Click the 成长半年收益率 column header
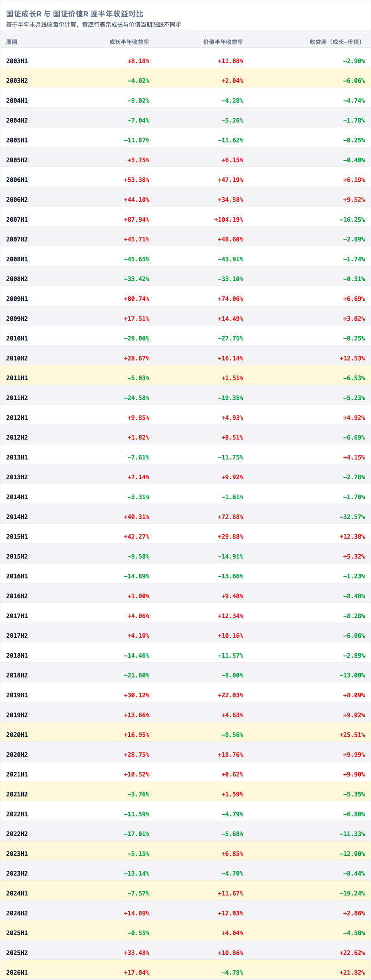371x980 pixels. (129, 42)
